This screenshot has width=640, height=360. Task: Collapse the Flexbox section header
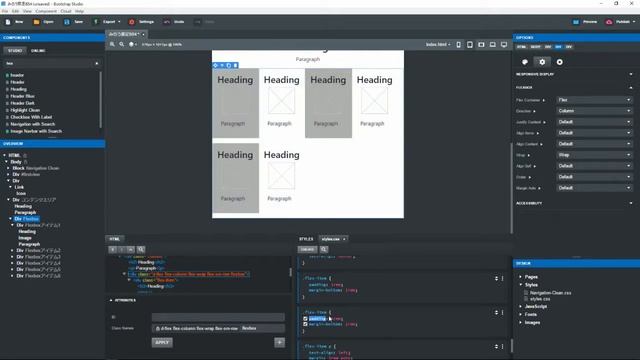575,88
